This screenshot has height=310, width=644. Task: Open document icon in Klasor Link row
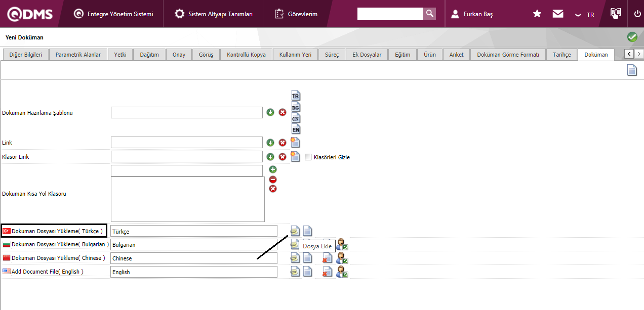point(295,156)
